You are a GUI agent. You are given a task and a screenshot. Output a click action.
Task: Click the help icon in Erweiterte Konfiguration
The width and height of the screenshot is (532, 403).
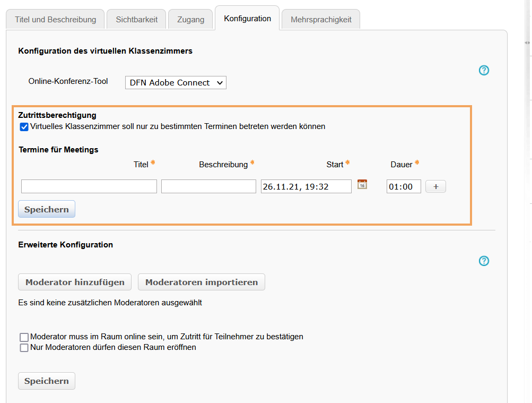click(x=483, y=261)
